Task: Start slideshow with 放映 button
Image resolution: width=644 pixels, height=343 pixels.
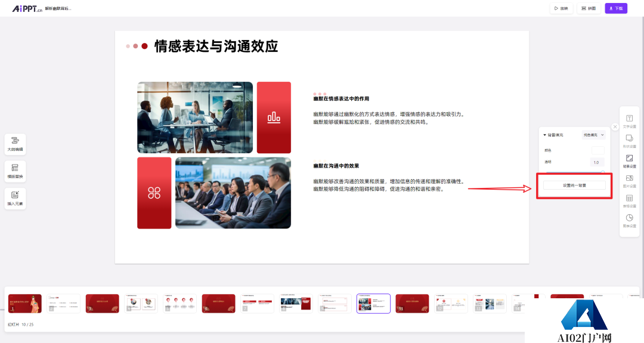Action: coord(561,8)
